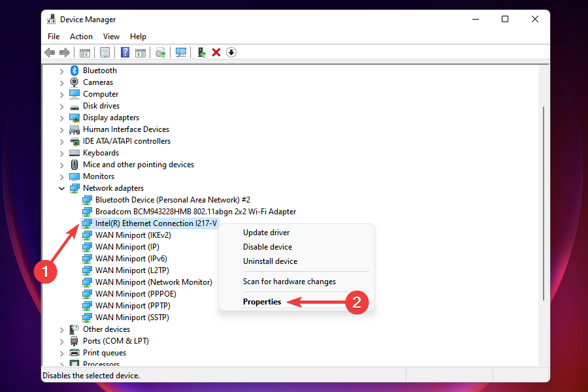Expand the Other devices node
Screen dimensions: 588x392
tap(62, 330)
